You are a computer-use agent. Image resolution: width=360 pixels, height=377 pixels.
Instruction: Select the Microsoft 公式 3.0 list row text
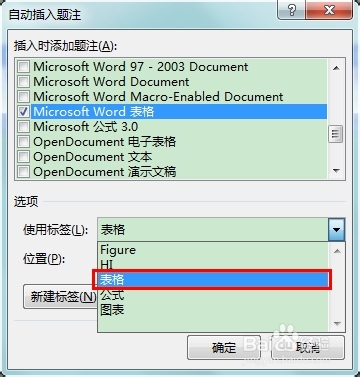click(86, 127)
